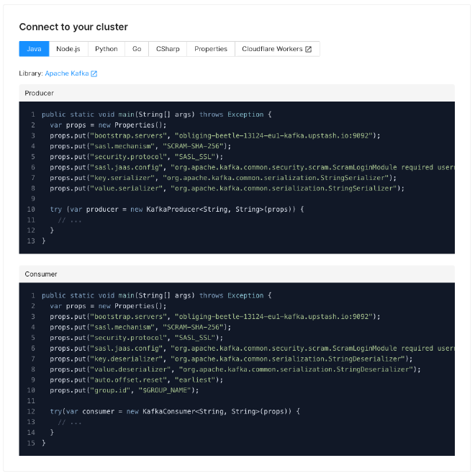This screenshot has height=476, width=475.
Task: Switch to the Go tab
Action: point(137,49)
